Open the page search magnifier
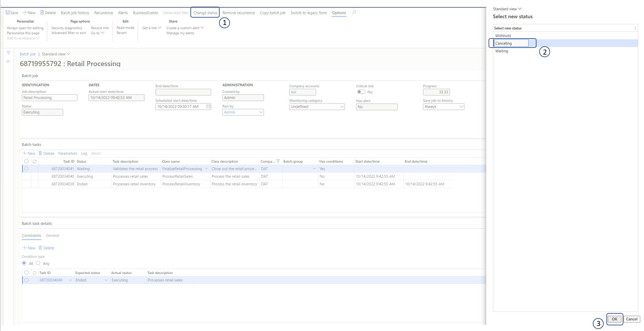 click(354, 12)
